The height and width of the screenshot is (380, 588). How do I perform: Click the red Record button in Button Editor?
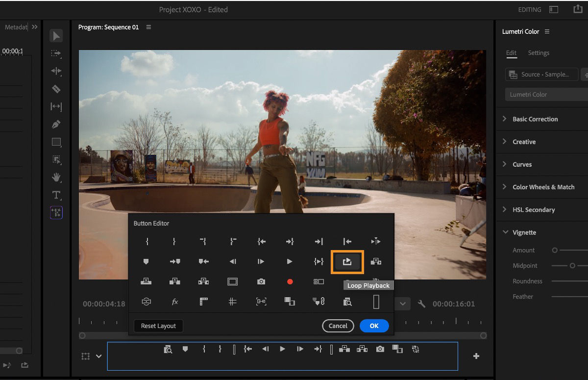(290, 281)
